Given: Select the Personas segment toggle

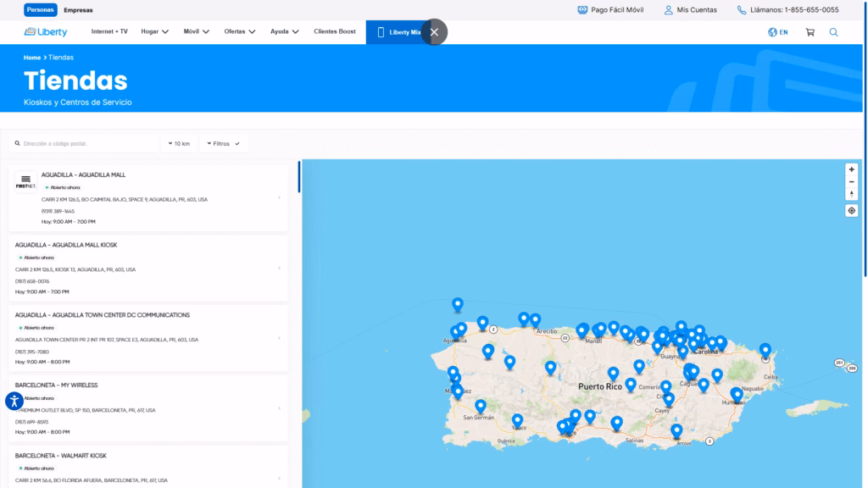Looking at the screenshot, I should click(x=40, y=10).
